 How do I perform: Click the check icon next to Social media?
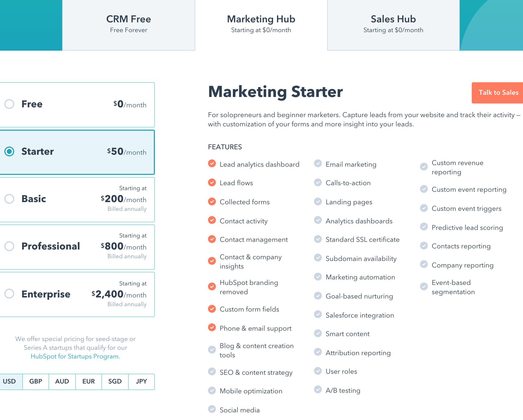pyautogui.click(x=212, y=409)
